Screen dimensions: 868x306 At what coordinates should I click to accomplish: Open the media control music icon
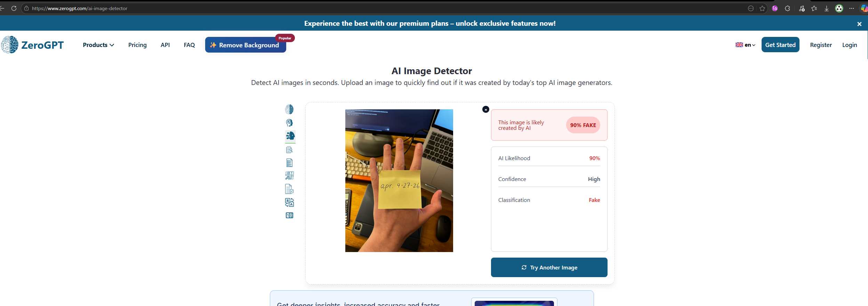(802, 8)
